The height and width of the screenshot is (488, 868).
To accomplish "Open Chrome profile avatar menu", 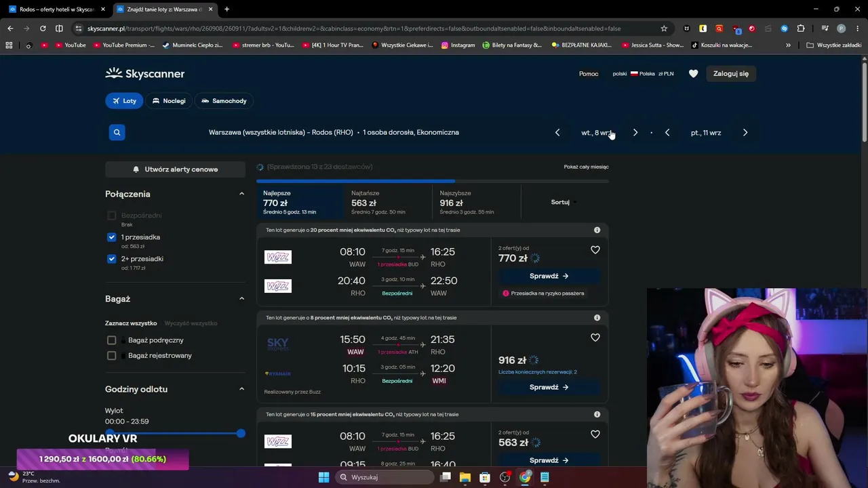I will [841, 28].
